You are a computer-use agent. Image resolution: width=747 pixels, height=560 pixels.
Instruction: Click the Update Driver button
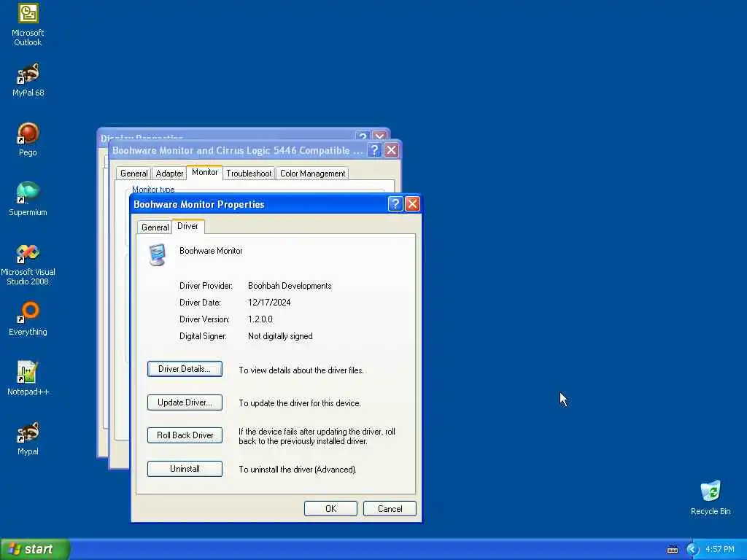click(x=185, y=402)
